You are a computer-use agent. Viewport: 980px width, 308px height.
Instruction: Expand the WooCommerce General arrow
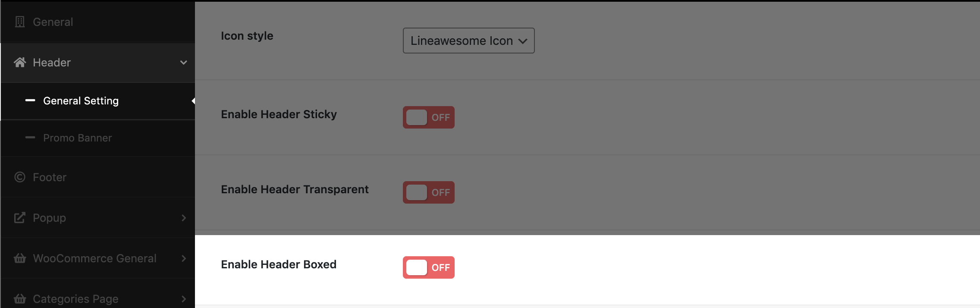coord(184,258)
